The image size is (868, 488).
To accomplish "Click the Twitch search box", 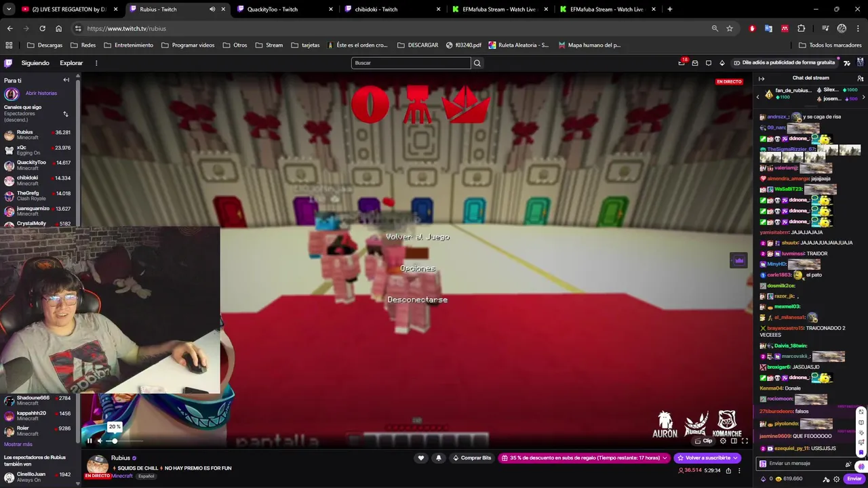I will [x=411, y=63].
